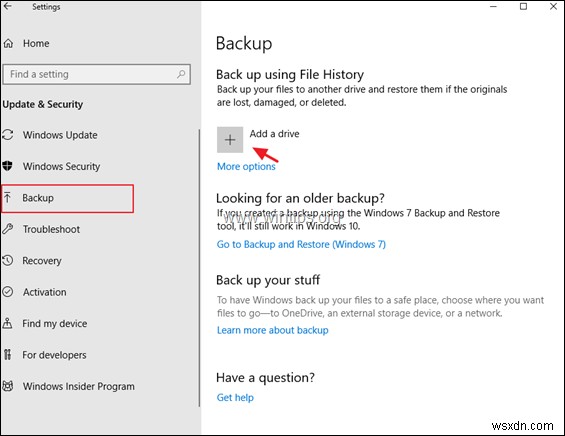Open Go to Backup and Restore (Windows 7)
Screen dimensions: 565x436
coord(301,244)
